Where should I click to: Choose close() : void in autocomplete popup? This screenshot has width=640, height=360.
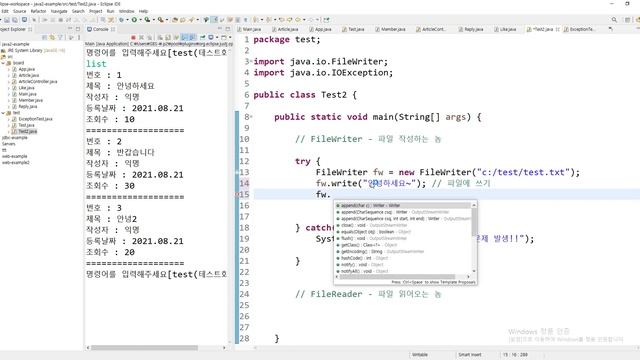tap(403, 225)
